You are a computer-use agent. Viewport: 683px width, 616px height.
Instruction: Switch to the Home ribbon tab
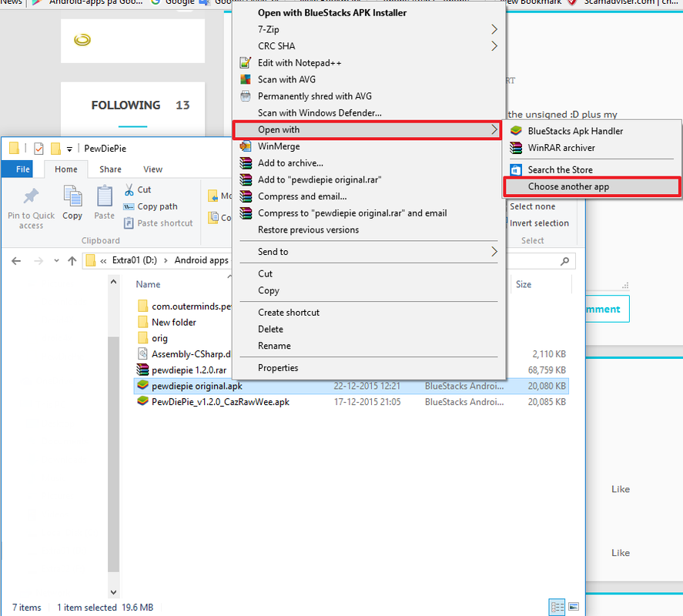65,169
